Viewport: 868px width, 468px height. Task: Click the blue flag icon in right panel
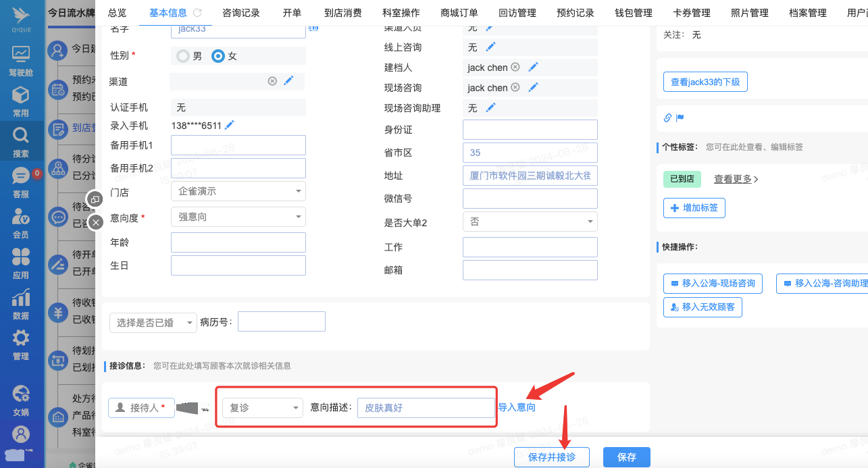click(x=680, y=118)
